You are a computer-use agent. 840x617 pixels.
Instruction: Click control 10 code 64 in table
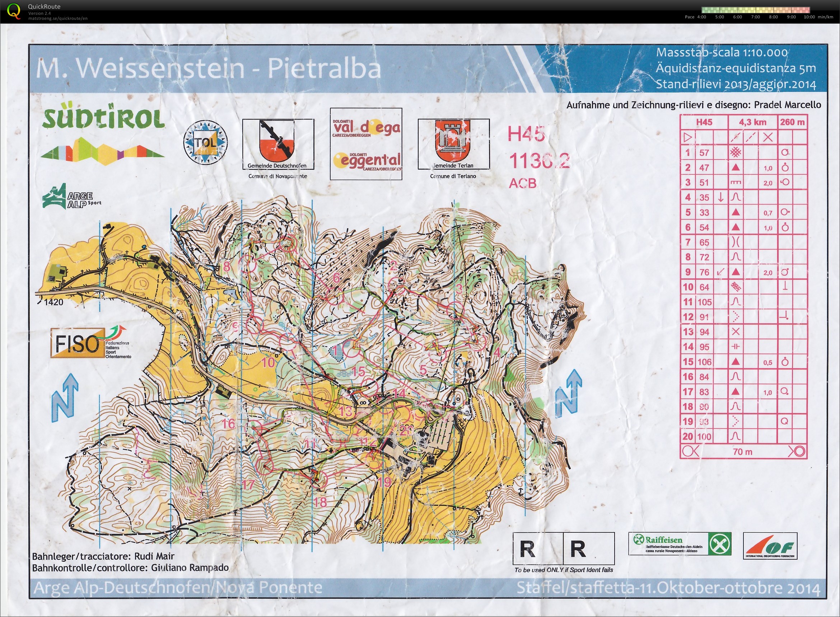coord(704,287)
